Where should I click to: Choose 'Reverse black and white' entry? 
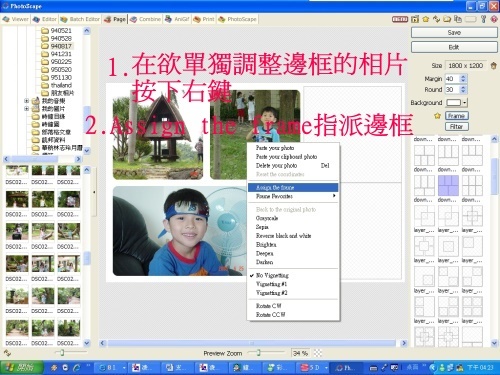(x=293, y=236)
